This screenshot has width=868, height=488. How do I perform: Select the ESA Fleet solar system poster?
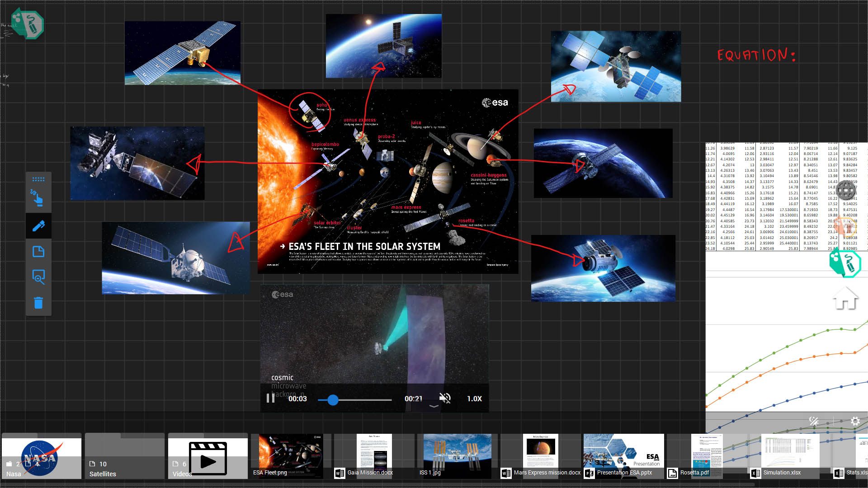[x=388, y=182]
